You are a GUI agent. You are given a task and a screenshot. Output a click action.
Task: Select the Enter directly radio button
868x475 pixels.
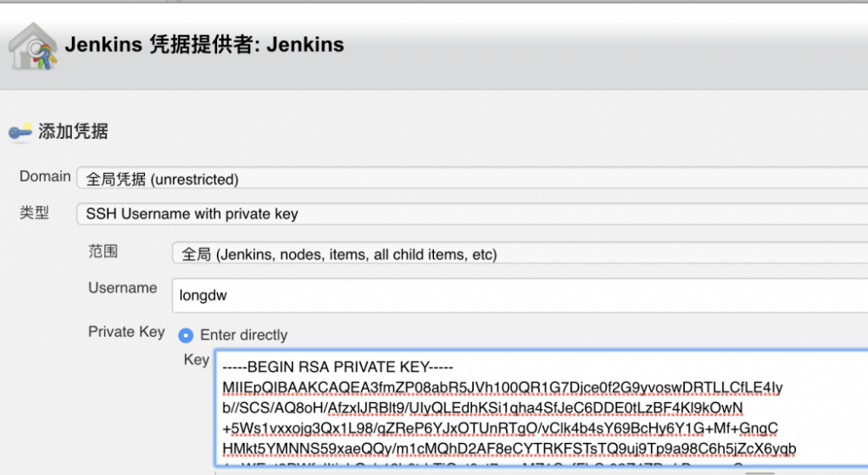186,335
